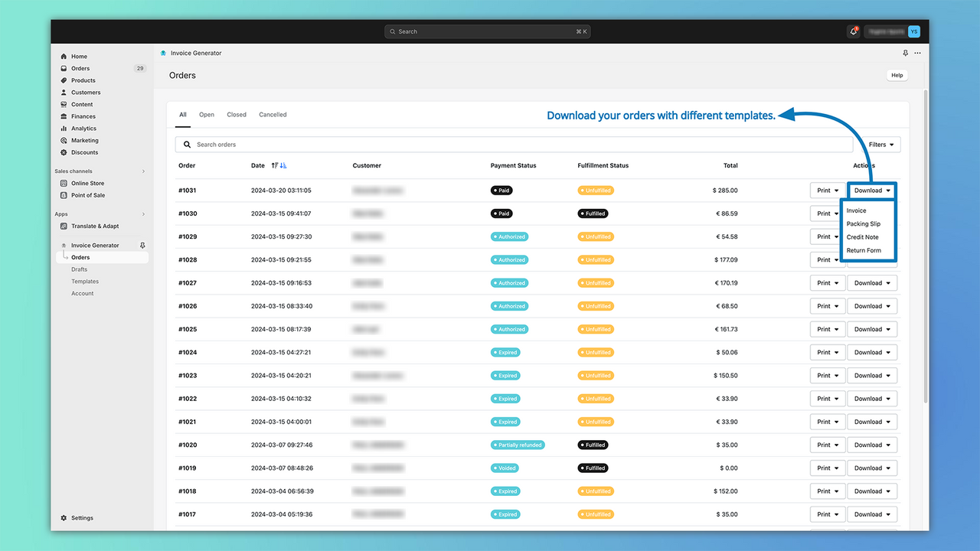Click the search magnifier icon in the top bar
Viewport: 980px width, 551px height.
click(394, 32)
